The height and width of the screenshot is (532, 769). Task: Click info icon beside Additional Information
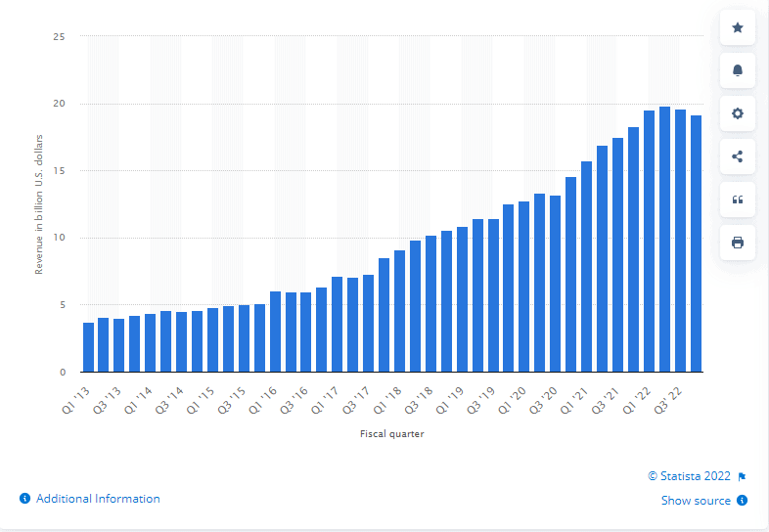click(24, 499)
